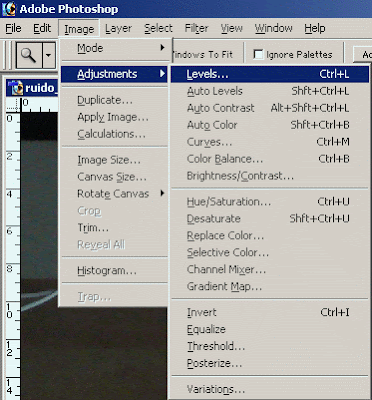
Task: Open the File menu
Action: pyautogui.click(x=13, y=29)
